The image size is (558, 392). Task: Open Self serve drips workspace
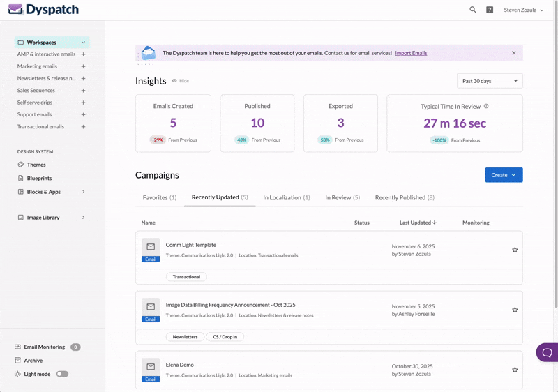34,103
